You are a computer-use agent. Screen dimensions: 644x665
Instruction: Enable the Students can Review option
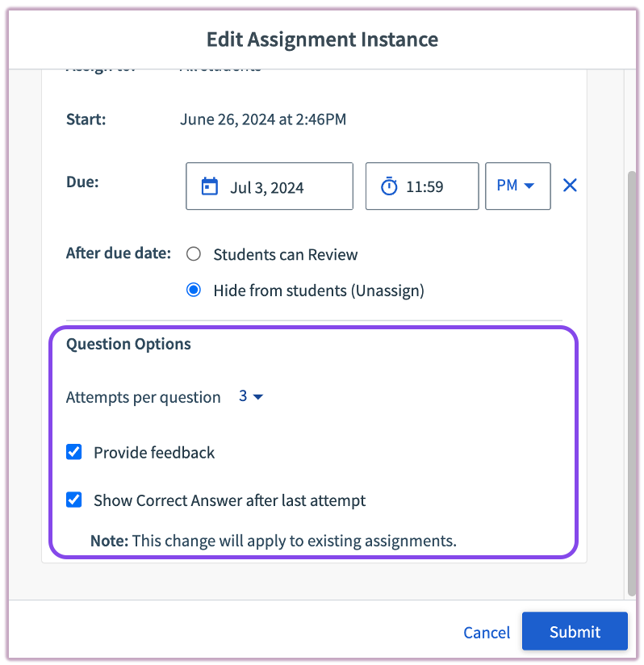(193, 253)
